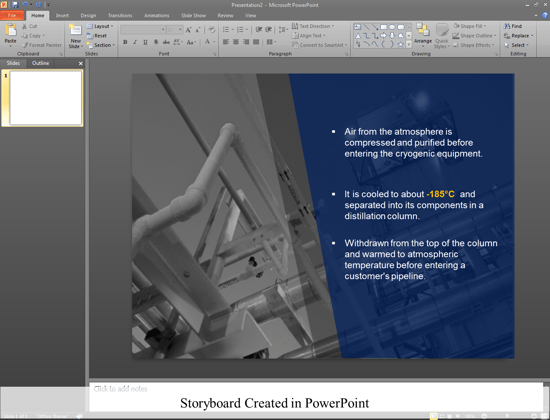This screenshot has height=420, width=550.
Task: Insert a New Slide with the slide icon
Action: 75,30
